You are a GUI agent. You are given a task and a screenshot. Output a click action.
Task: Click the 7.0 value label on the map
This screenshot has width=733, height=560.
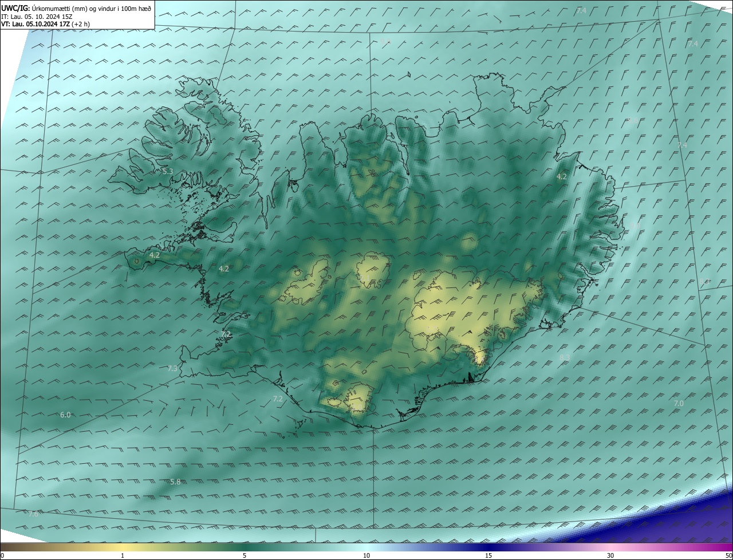(679, 403)
